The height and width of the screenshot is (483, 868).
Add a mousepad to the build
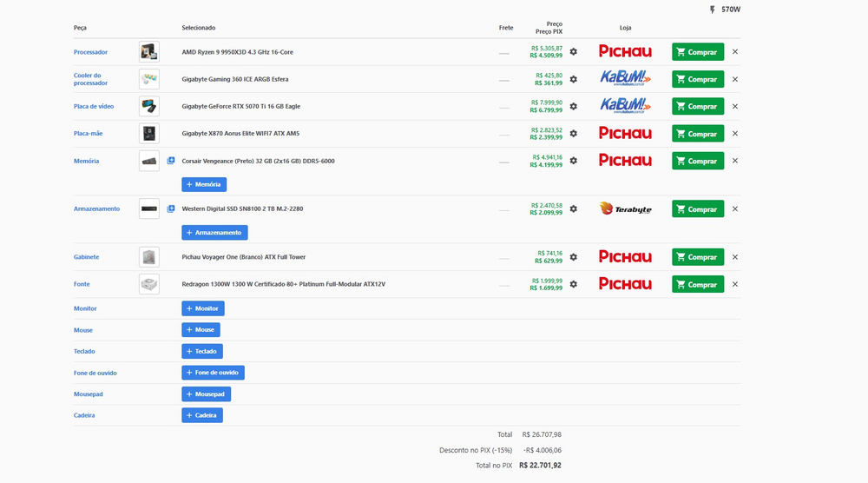pos(206,394)
